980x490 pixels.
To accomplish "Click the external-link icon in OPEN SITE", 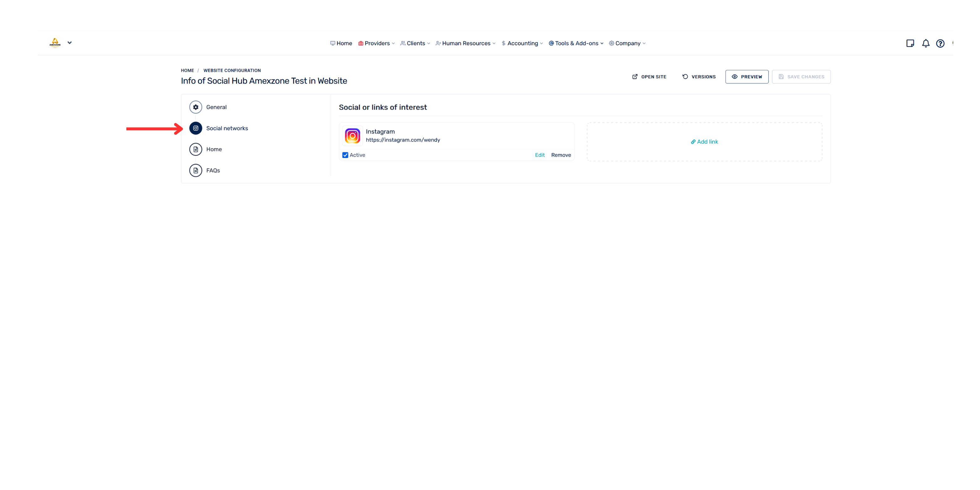I will point(635,76).
